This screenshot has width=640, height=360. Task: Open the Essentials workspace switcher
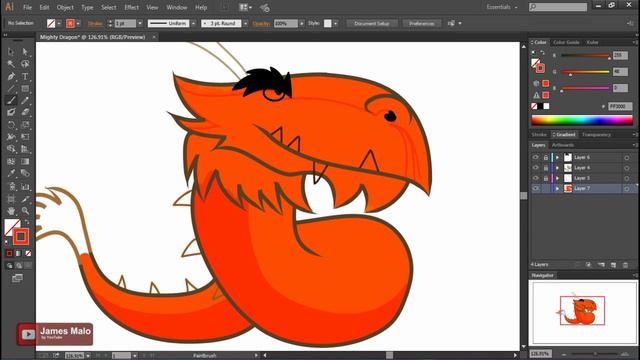click(502, 7)
